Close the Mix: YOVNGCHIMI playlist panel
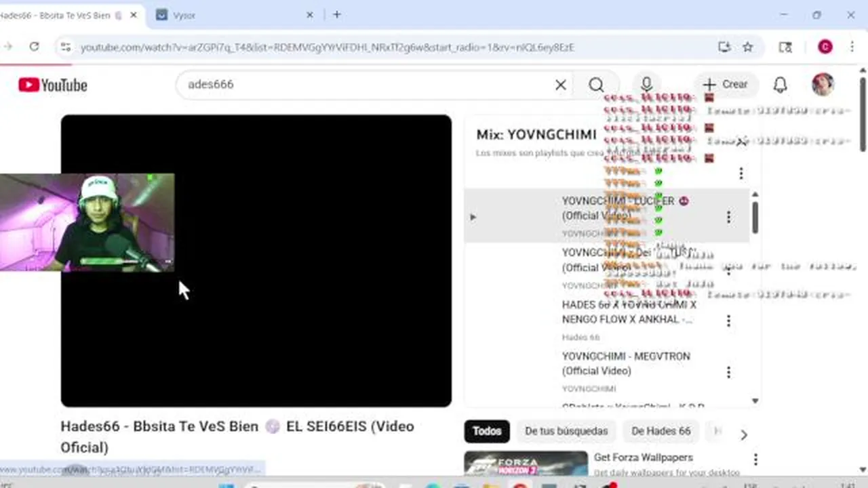 click(x=741, y=141)
